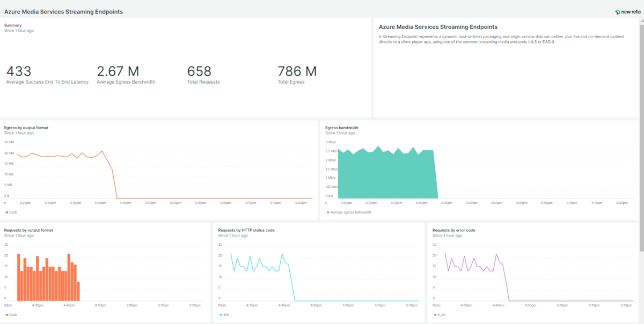This screenshot has width=644, height=324.
Task: Toggle the Dash legend under Requests by output format
Action: [x=11, y=315]
